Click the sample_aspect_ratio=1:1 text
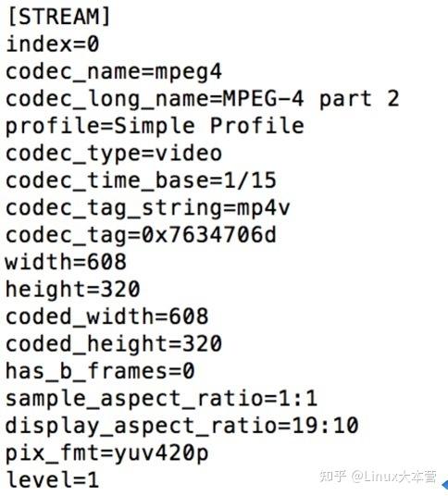448x496 pixels. [x=161, y=399]
